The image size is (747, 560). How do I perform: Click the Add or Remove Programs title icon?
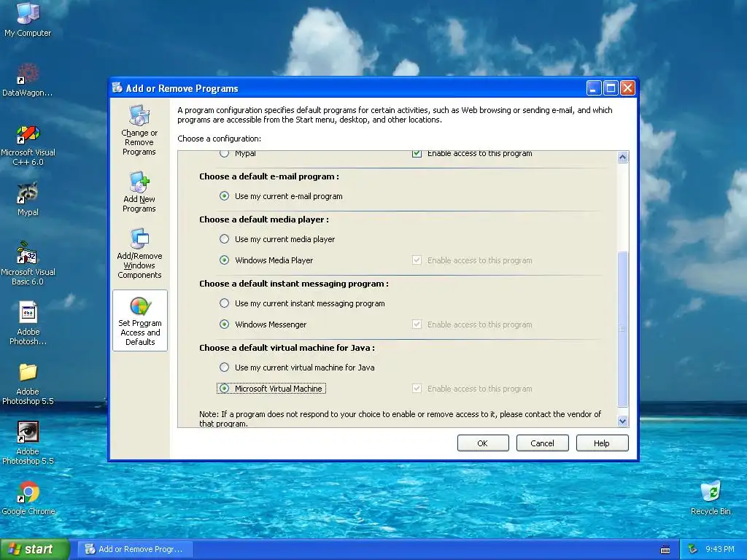117,88
